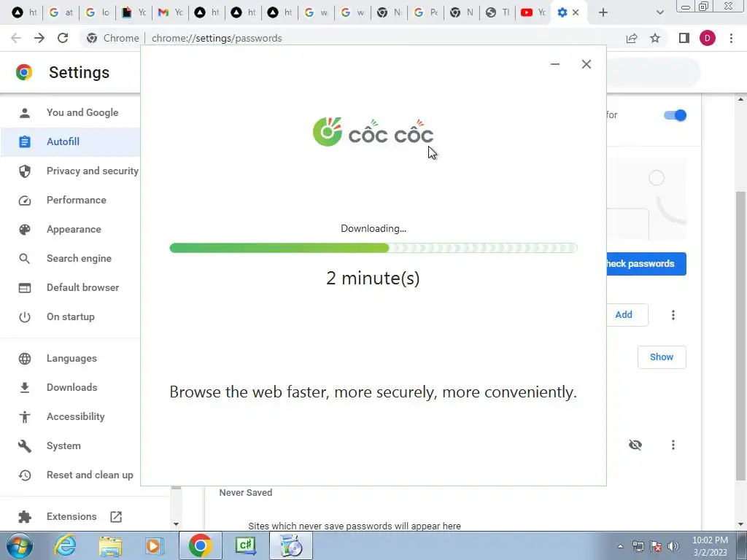Share this page icon in the address bar

click(x=632, y=38)
